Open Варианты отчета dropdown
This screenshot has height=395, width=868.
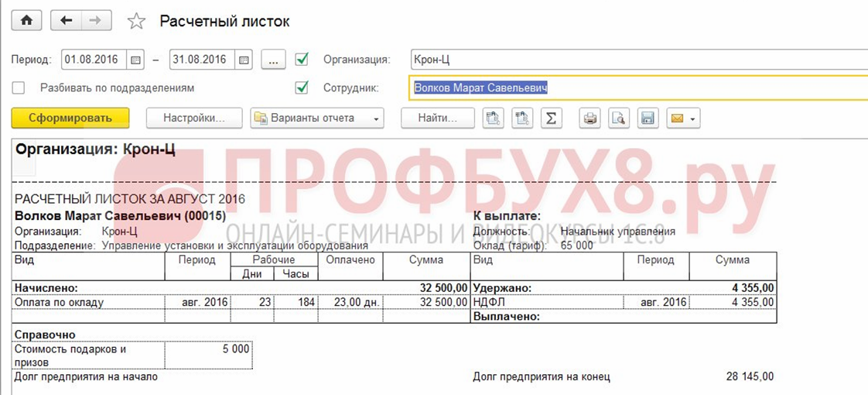coord(317,118)
